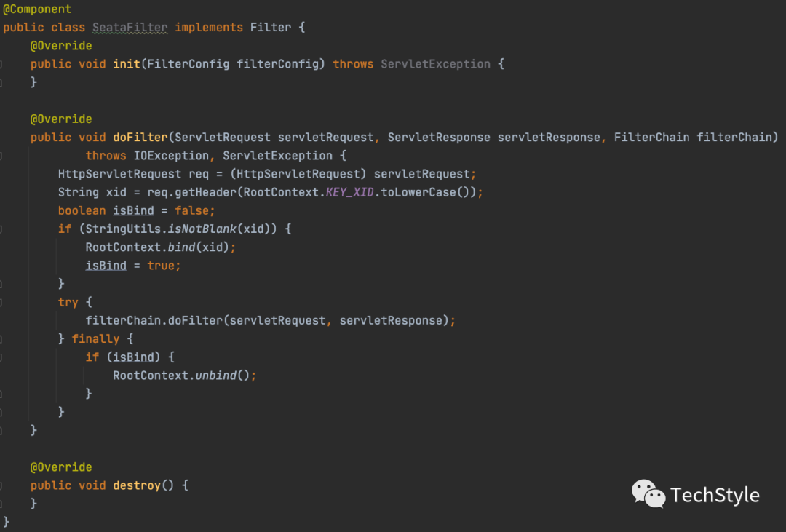The width and height of the screenshot is (786, 532).
Task: Place cursor on the doFilter method name
Action: click(x=140, y=138)
